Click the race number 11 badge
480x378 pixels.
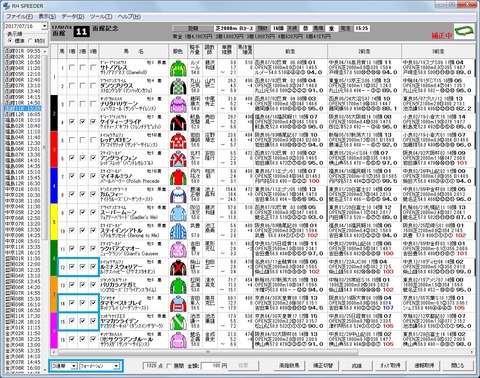pyautogui.click(x=81, y=31)
